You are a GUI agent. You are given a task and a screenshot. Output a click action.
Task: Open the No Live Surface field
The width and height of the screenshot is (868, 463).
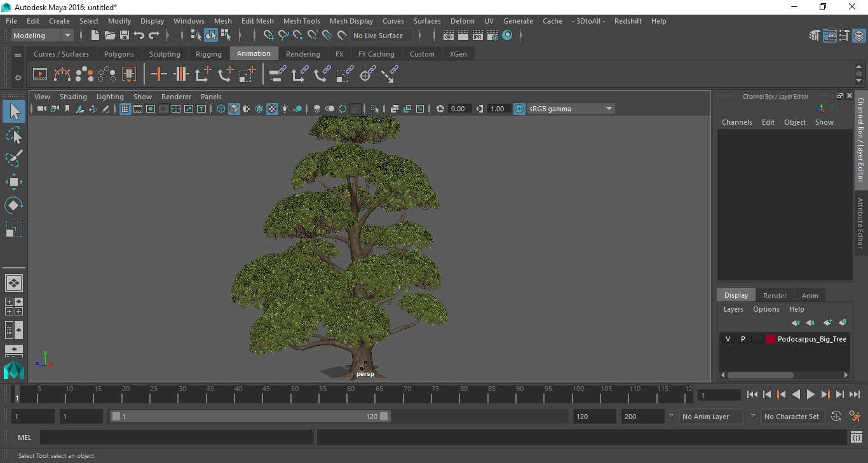point(381,36)
